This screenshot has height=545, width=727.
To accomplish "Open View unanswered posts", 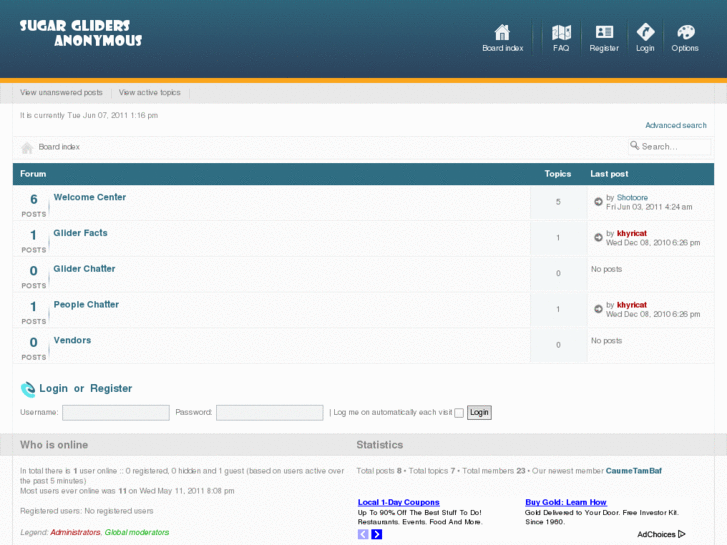I will pos(61,92).
